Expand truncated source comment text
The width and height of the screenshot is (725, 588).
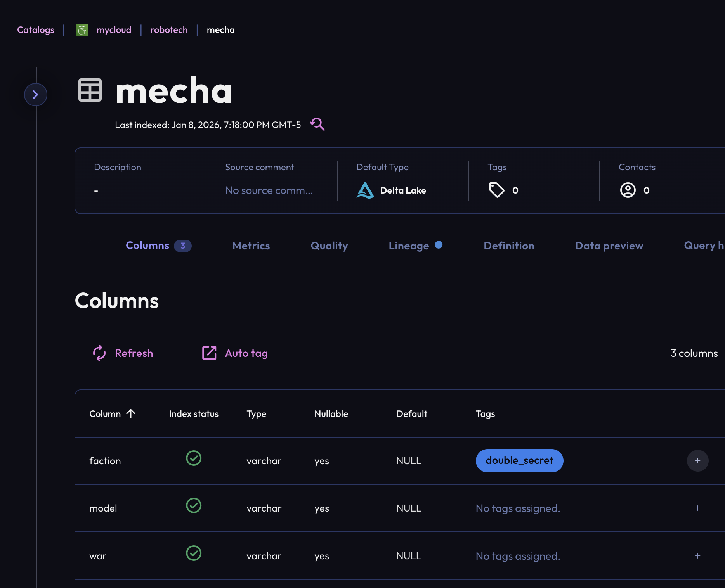click(x=269, y=190)
